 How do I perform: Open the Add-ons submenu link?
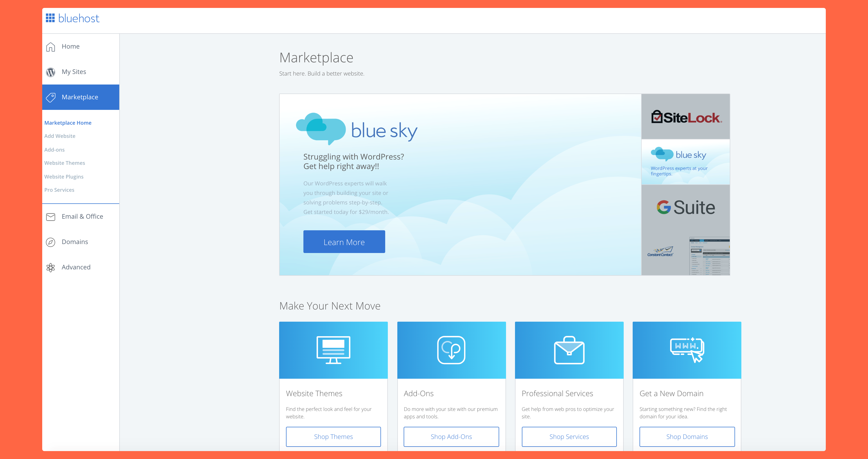pyautogui.click(x=54, y=150)
